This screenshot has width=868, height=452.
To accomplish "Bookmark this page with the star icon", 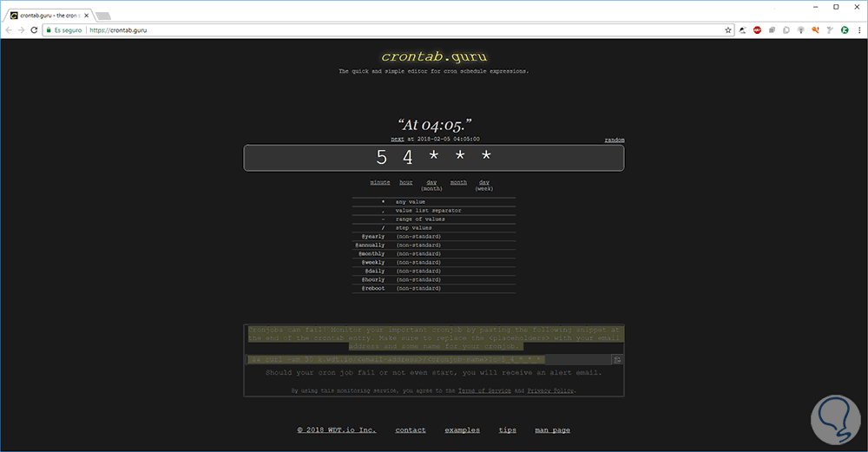I will (x=728, y=29).
